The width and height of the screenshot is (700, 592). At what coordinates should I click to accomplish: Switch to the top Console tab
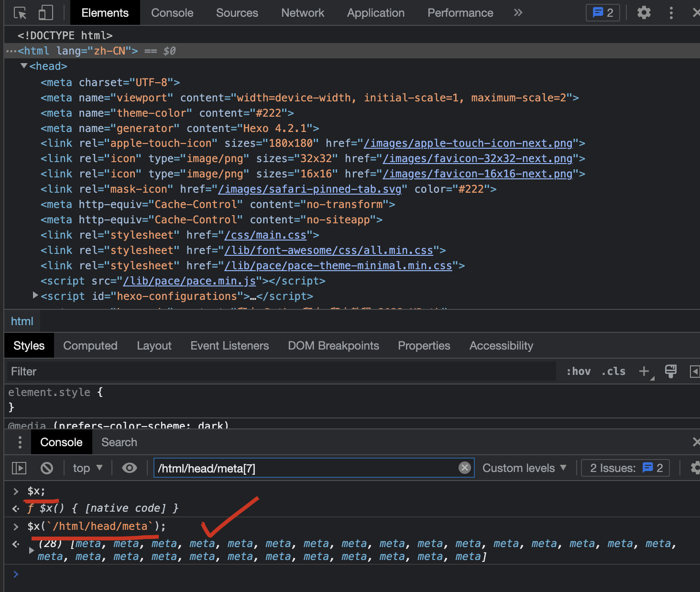tap(172, 13)
